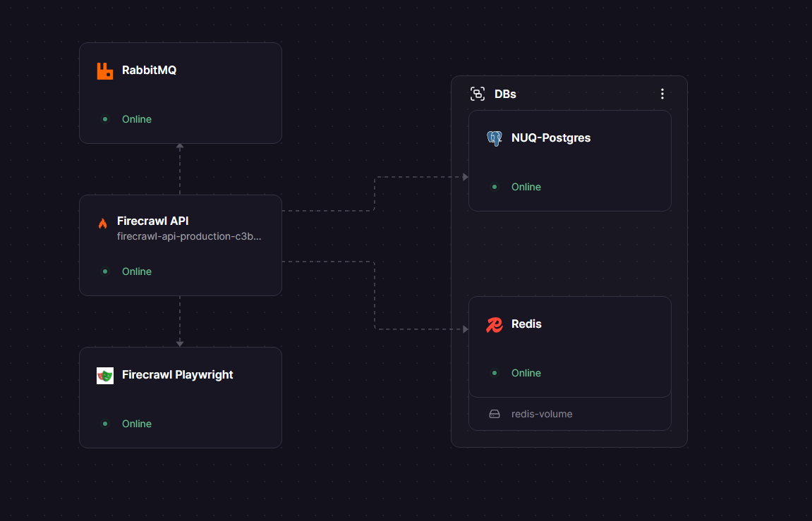Select the Firecrawl Playwright service title
This screenshot has height=521, width=812.
(x=178, y=375)
